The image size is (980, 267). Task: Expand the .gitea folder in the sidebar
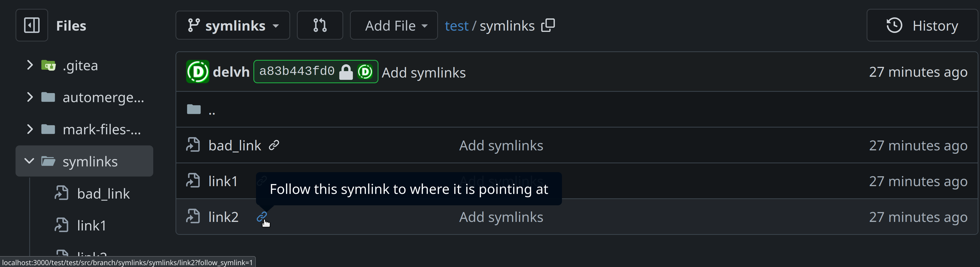30,65
